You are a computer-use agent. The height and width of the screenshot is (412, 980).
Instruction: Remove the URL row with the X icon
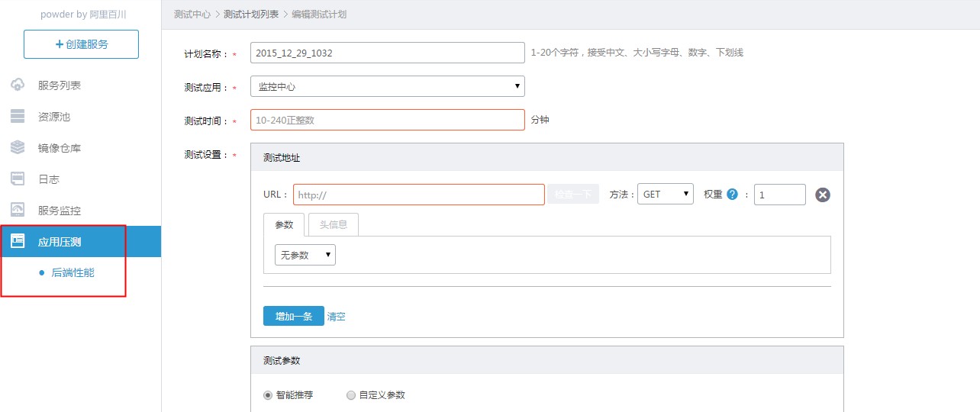[822, 195]
